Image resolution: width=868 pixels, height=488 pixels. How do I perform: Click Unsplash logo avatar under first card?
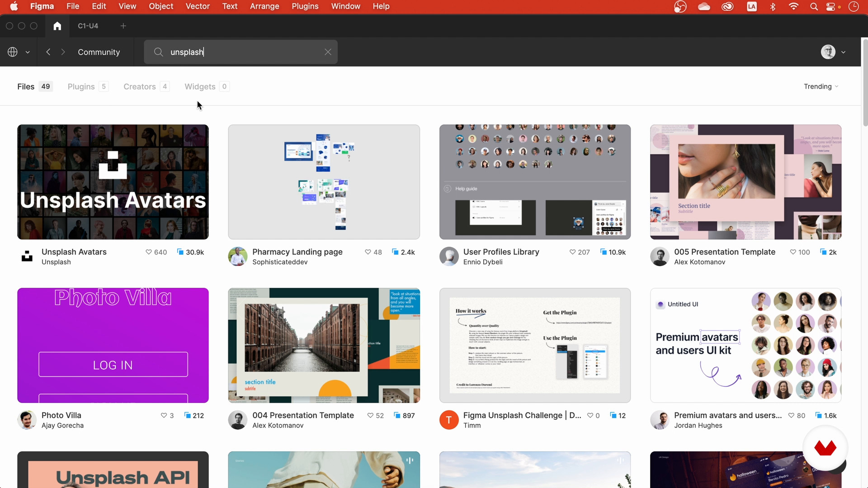pos(27,257)
